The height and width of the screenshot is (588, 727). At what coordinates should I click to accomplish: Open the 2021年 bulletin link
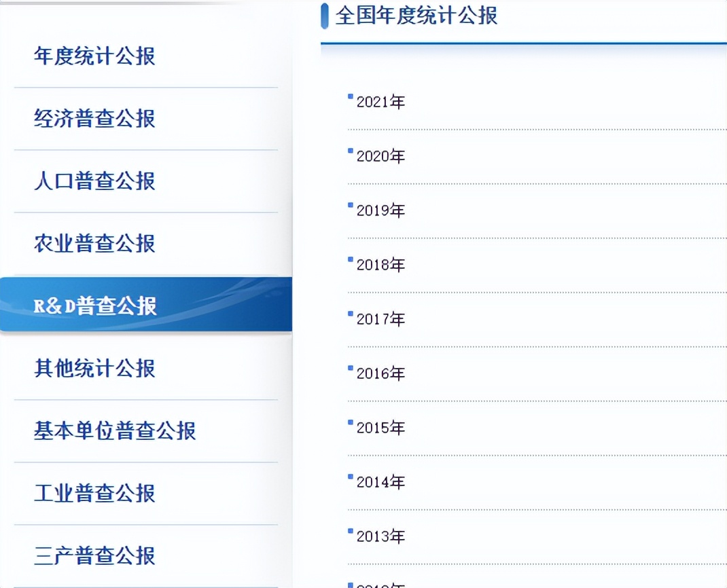tap(380, 102)
